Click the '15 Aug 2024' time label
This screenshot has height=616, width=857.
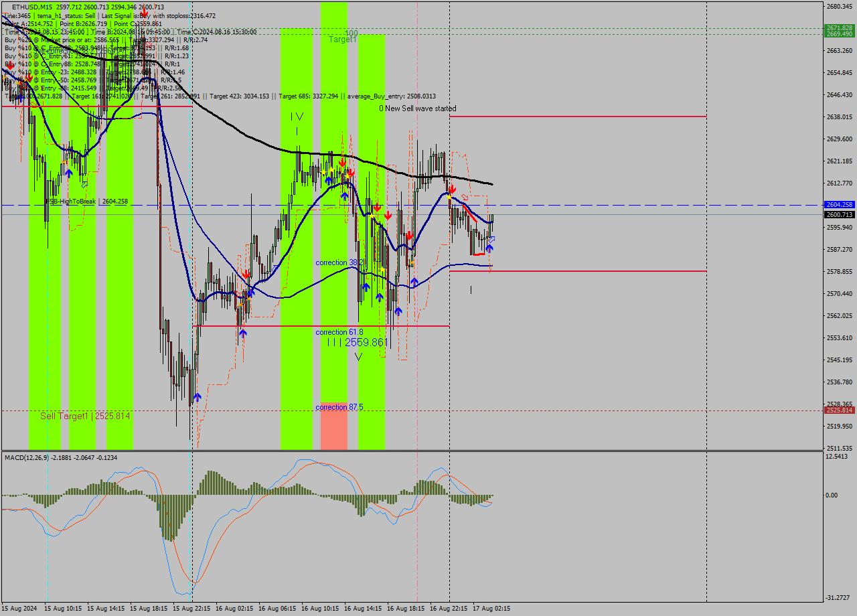pos(20,609)
